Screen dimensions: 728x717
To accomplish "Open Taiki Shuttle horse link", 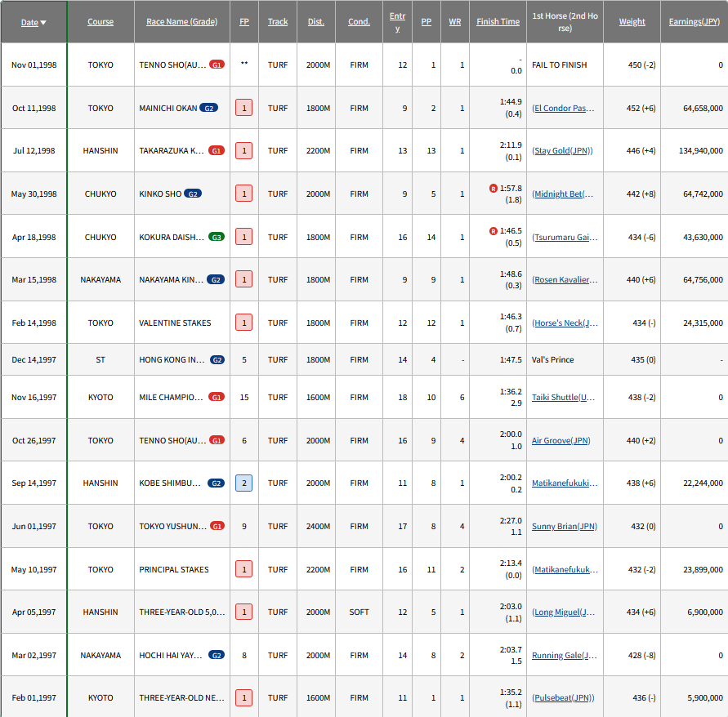I will click(563, 397).
